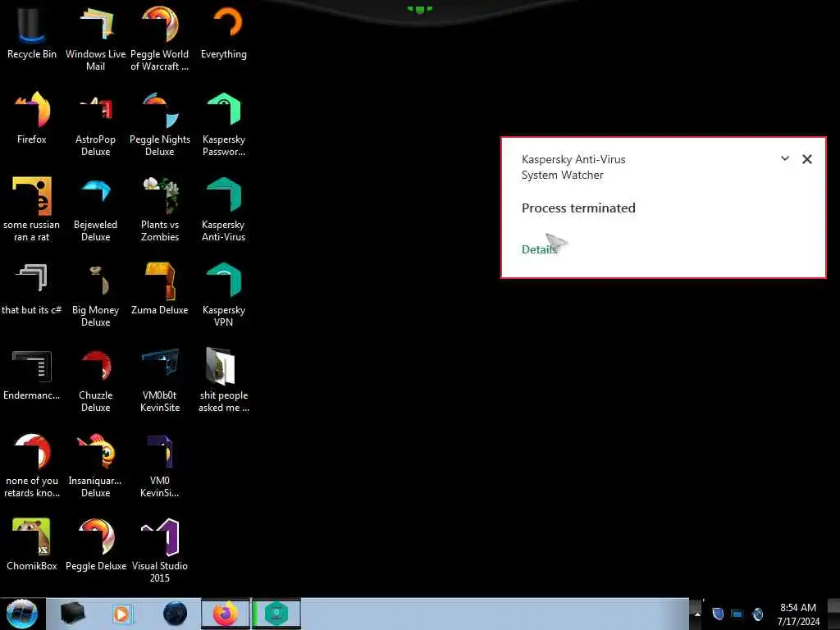Viewport: 840px width, 630px height.
Task: Open the shield tray icon
Action: (x=718, y=614)
